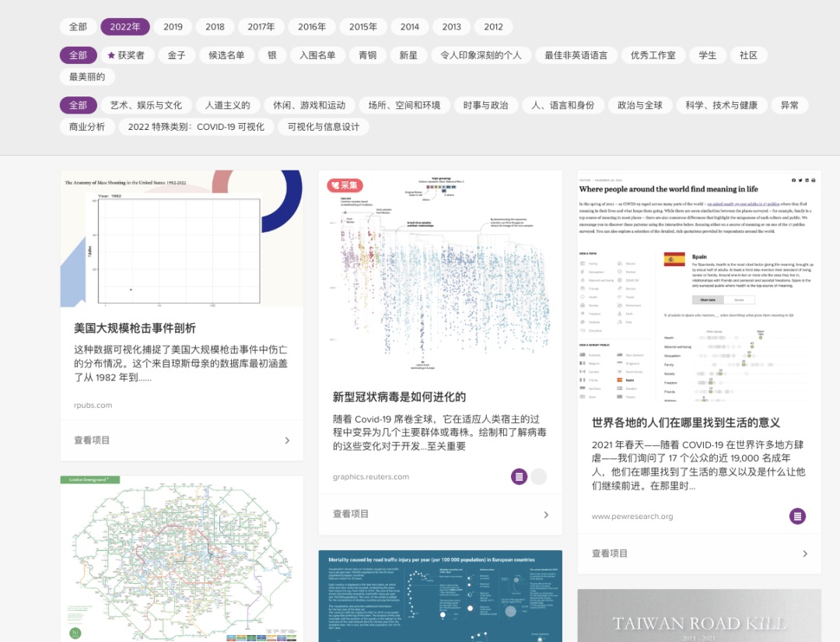The image size is (840, 642).
Task: Select the 全部 category filter
Action: [x=79, y=105]
